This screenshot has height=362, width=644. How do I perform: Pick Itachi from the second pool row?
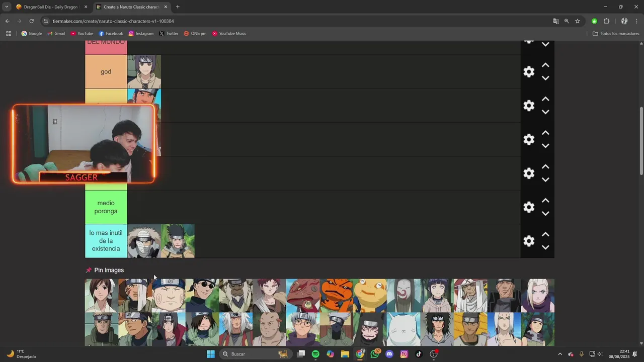169,329
